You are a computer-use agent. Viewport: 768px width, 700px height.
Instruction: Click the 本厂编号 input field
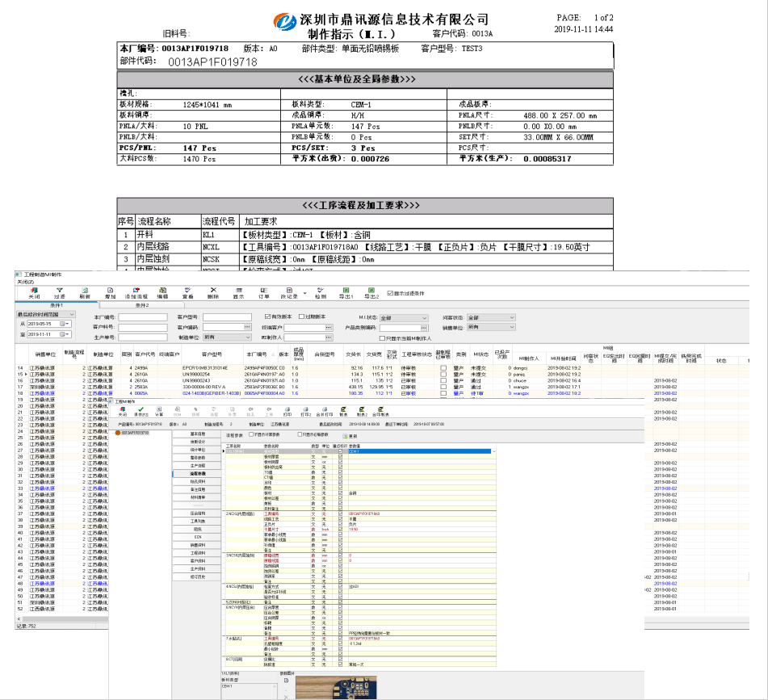click(x=142, y=317)
